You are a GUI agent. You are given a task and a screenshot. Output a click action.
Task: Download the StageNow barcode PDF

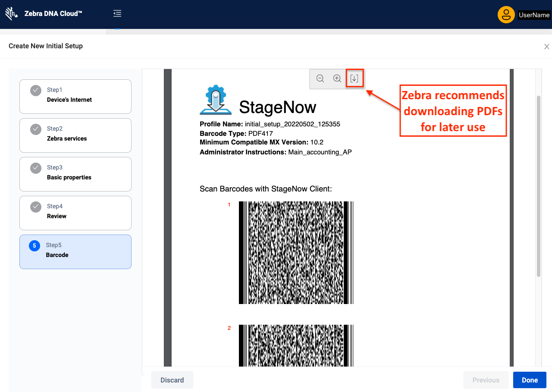(354, 78)
